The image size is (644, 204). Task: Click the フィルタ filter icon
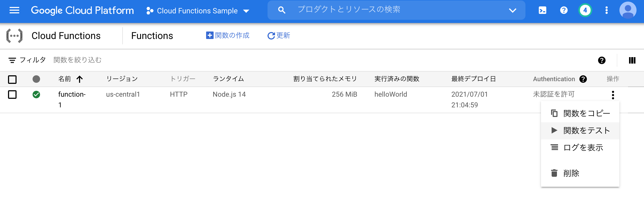pyautogui.click(x=12, y=60)
